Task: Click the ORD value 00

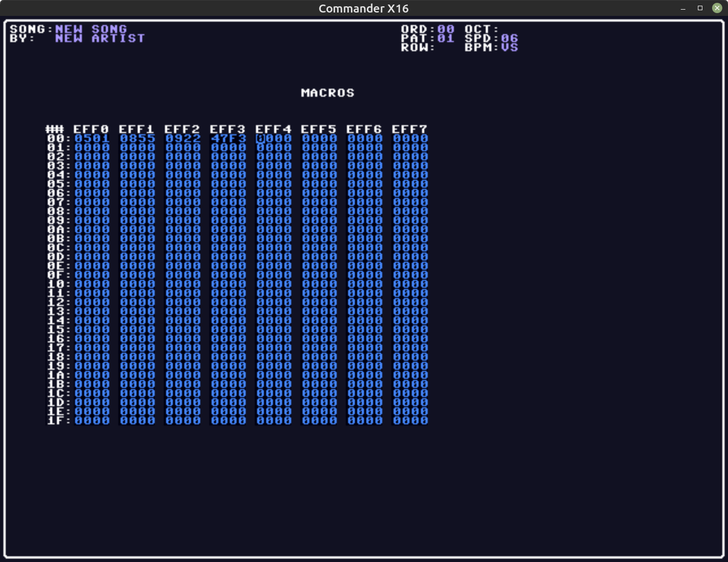Action: click(446, 29)
